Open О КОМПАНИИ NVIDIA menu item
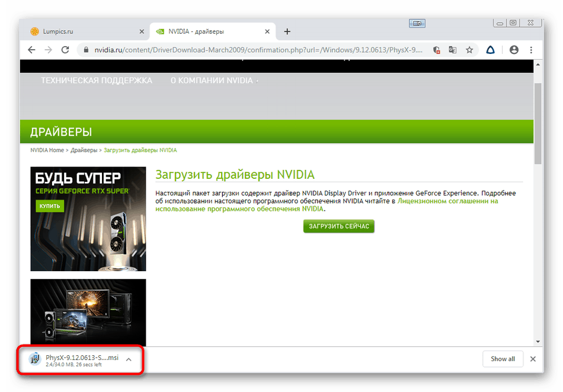The height and width of the screenshot is (392, 563). click(x=212, y=81)
